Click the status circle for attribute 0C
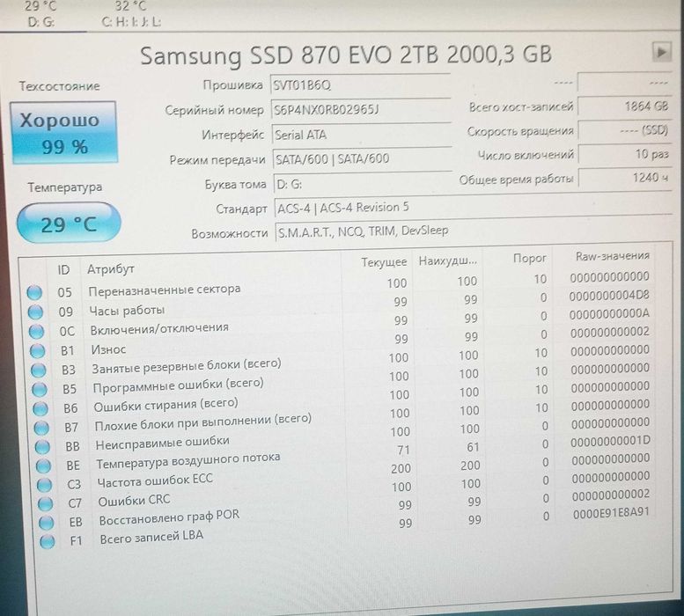This screenshot has width=684, height=616. click(37, 332)
